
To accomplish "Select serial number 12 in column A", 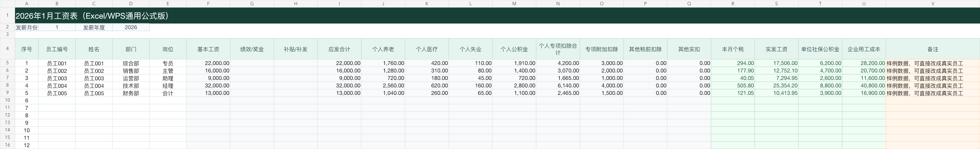I will pyautogui.click(x=27, y=145).
